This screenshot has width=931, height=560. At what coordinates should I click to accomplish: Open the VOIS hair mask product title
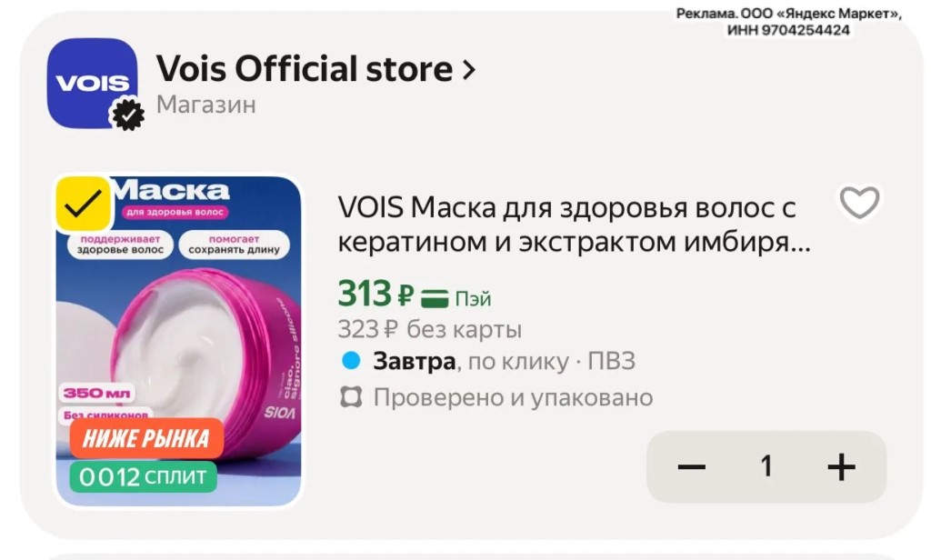click(x=574, y=225)
